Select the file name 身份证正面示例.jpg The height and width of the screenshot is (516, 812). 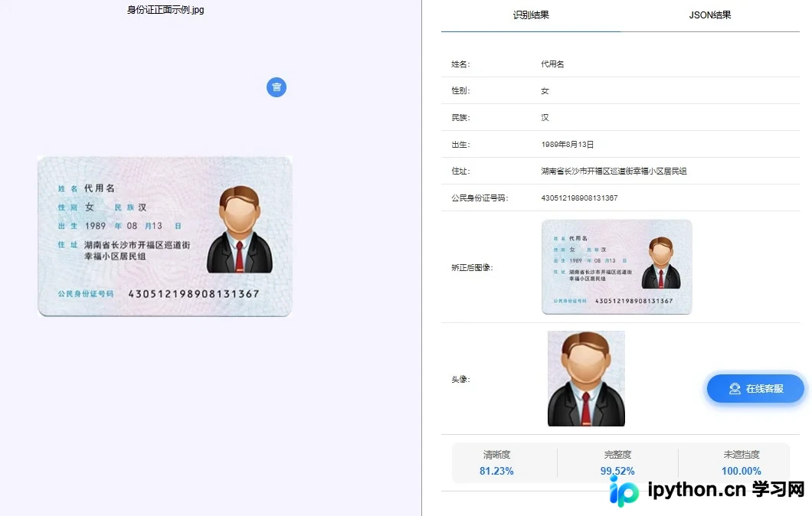coord(165,9)
